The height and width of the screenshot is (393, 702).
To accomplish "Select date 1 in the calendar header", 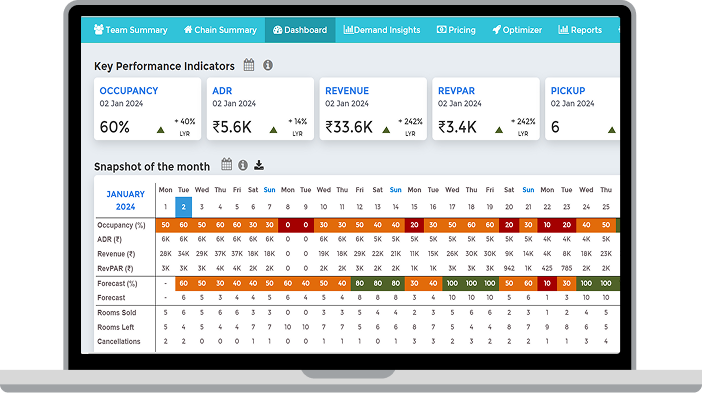I will click(x=165, y=207).
